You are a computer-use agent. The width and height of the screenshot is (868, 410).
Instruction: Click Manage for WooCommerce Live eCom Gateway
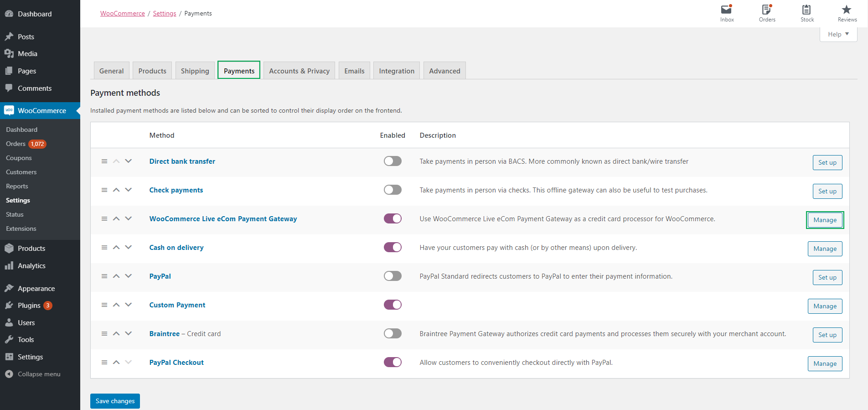[825, 220]
